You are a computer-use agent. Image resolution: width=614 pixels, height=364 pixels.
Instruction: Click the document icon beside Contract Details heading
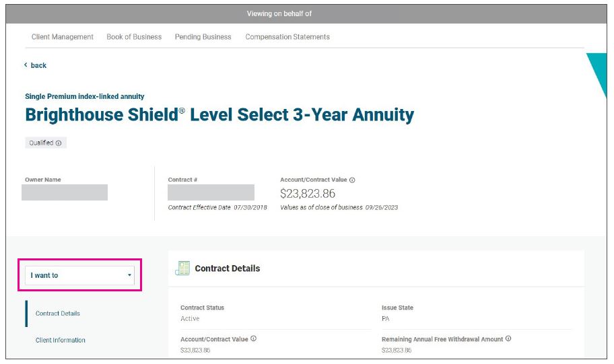pyautogui.click(x=182, y=268)
